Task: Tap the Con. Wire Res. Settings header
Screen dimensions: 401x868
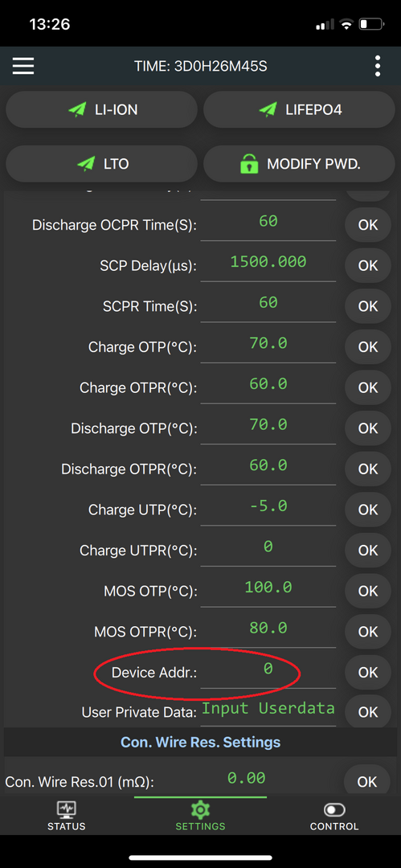Action: pos(201,742)
